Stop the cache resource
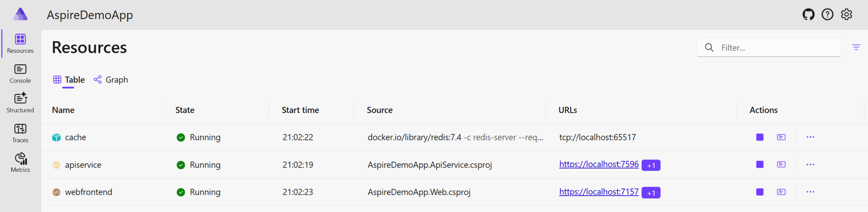This screenshot has width=868, height=212. click(x=760, y=137)
